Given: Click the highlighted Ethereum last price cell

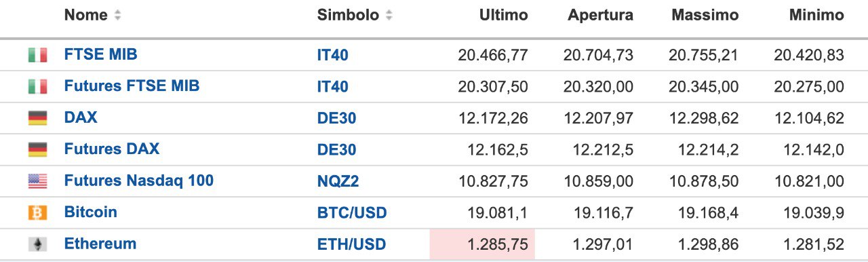Looking at the screenshot, I should pos(482,244).
